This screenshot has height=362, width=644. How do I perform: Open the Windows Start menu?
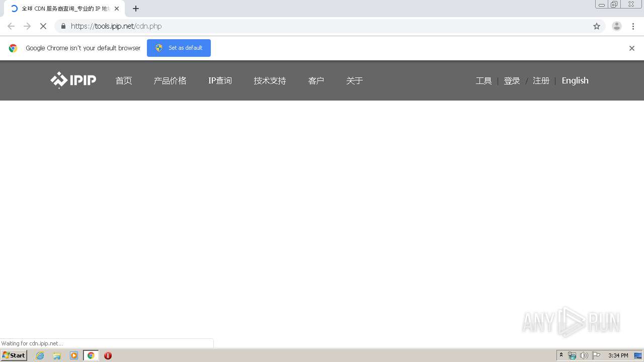[14, 355]
